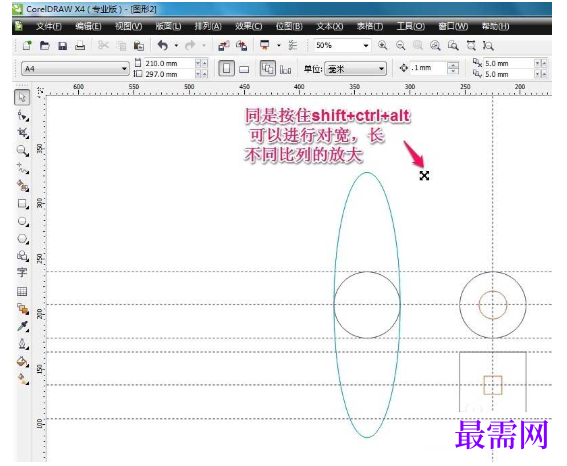Adjust nudge offset spinner arrows
Viewport: 567px width, 466px height.
click(453, 68)
